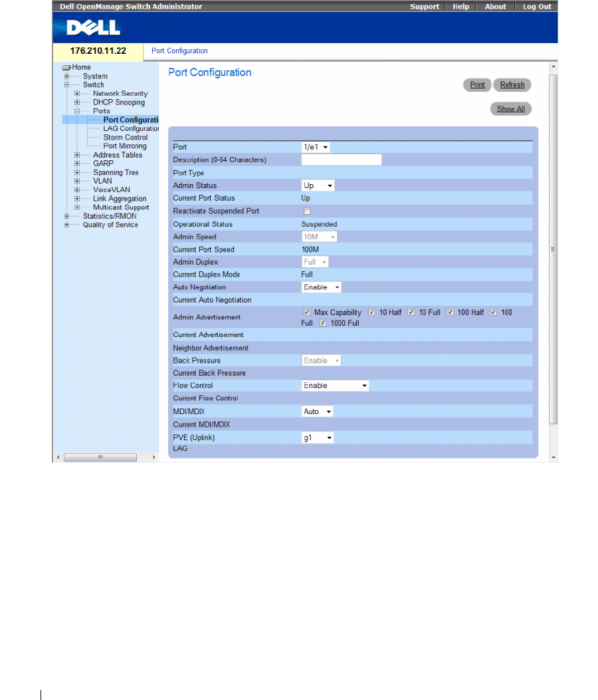The width and height of the screenshot is (598, 700).
Task: Open Port Mirroring tree item
Action: tap(125, 146)
